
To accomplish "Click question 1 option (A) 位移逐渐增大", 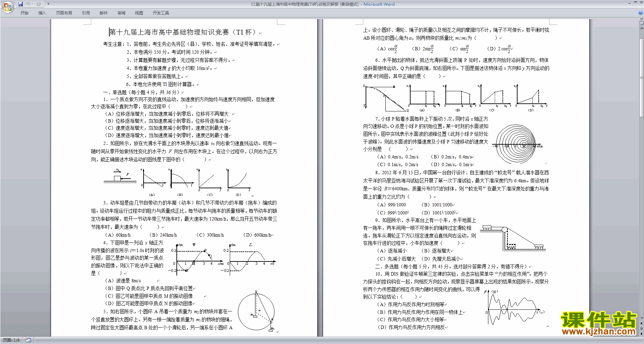I will [167, 114].
